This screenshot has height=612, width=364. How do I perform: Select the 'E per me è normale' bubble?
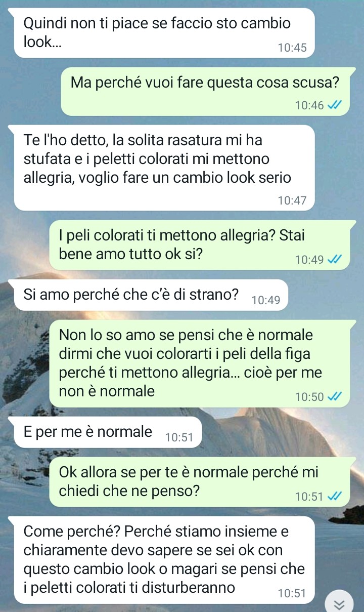[108, 432]
